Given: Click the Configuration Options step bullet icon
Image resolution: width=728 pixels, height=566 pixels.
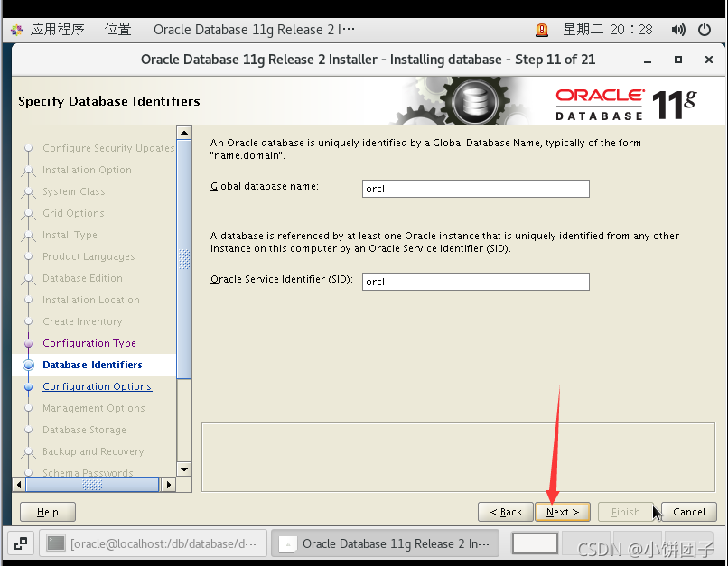Looking at the screenshot, I should coord(28,387).
